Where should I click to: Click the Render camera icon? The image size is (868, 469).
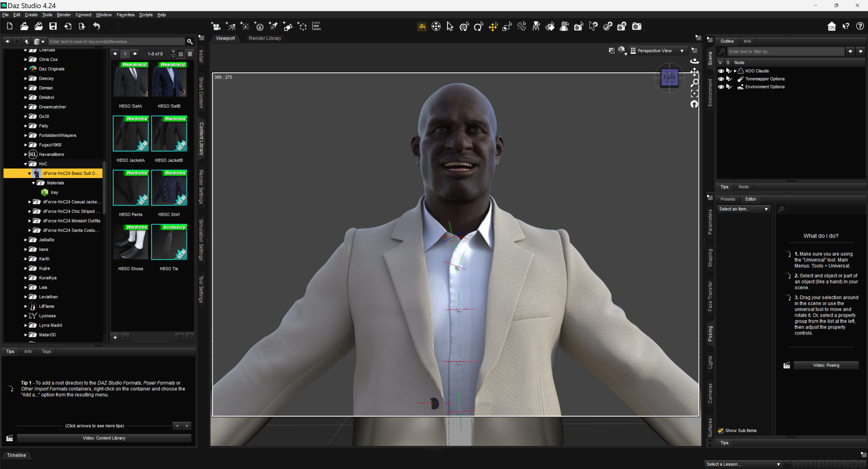pos(636,26)
